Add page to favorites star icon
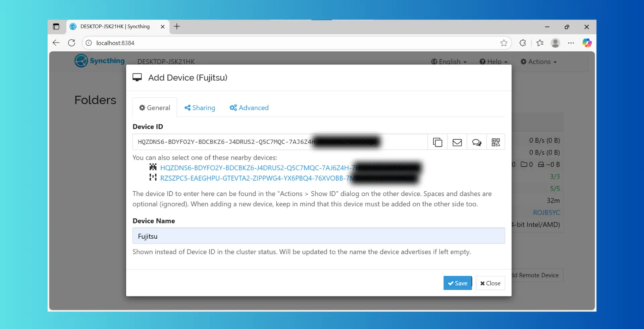 click(503, 43)
